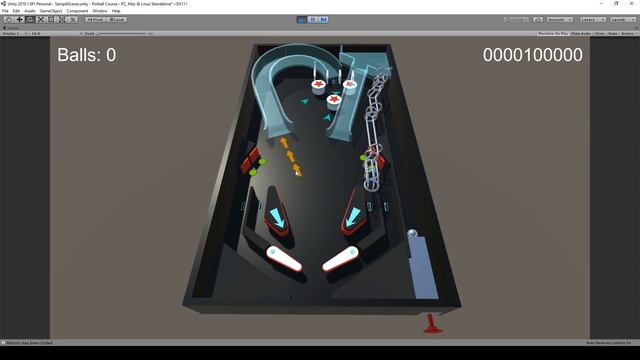
Task: Select the Rect transform tool
Action: coord(51,20)
